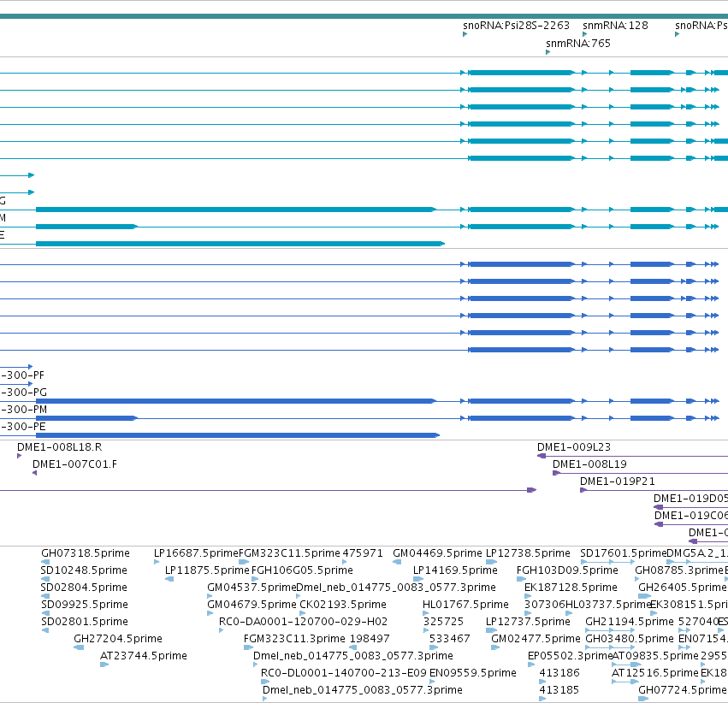Image resolution: width=728 pixels, height=703 pixels.
Task: Select the LP14169.5prime EST label
Action: (x=455, y=570)
